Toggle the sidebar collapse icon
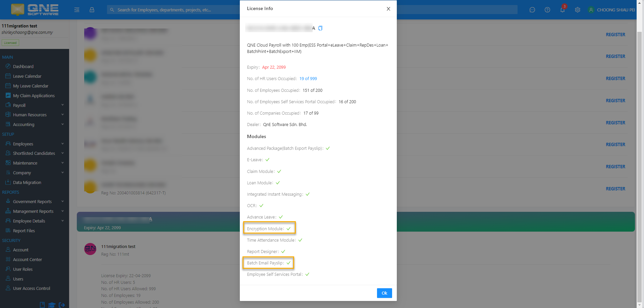This screenshot has width=644, height=308. (77, 10)
